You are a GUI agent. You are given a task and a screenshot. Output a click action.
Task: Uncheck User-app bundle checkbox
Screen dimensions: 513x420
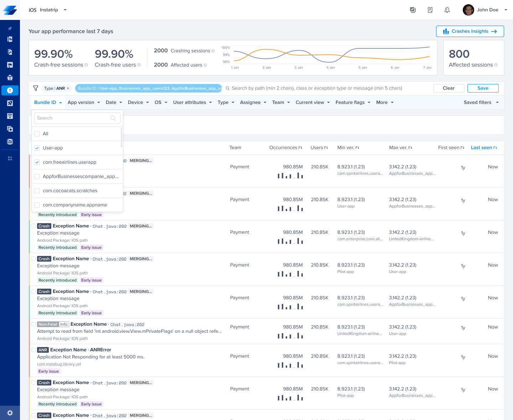click(37, 148)
